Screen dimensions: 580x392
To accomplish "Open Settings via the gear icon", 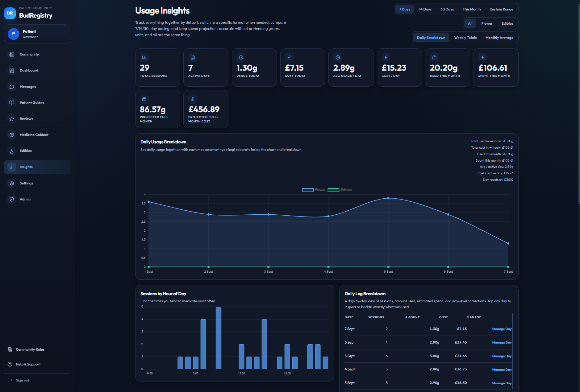I will pos(12,183).
